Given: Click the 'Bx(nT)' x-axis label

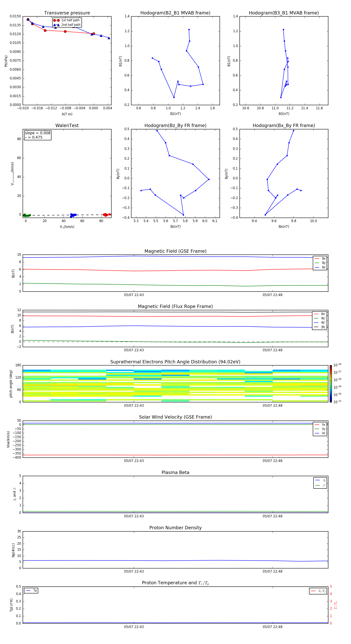Looking at the screenshot, I should coord(284,227).
